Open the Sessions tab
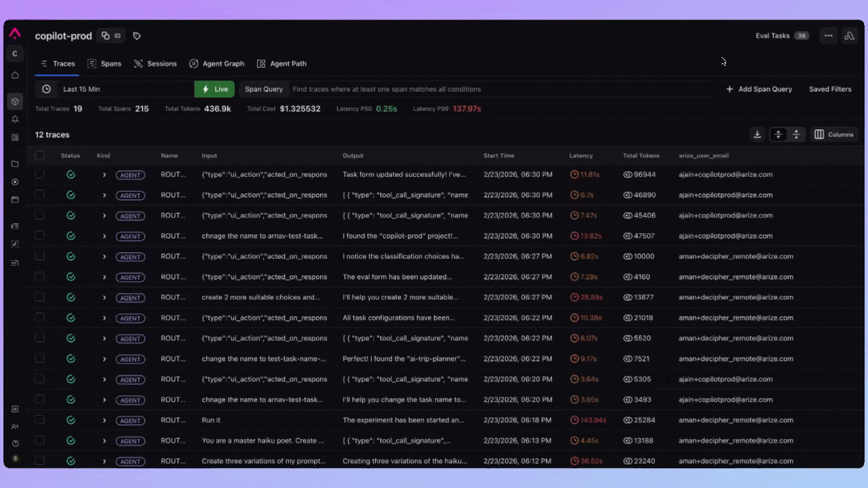Viewport: 868px width, 488px height. click(155, 64)
